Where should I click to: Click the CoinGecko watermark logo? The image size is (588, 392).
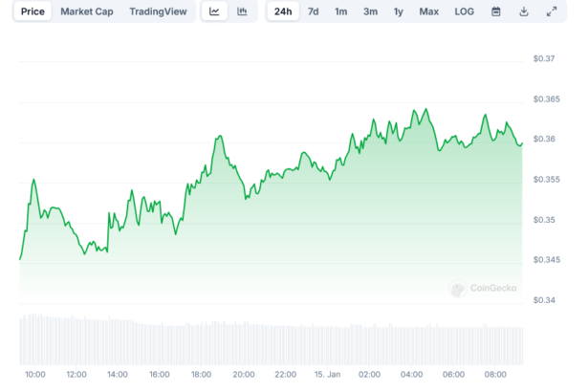pos(483,288)
